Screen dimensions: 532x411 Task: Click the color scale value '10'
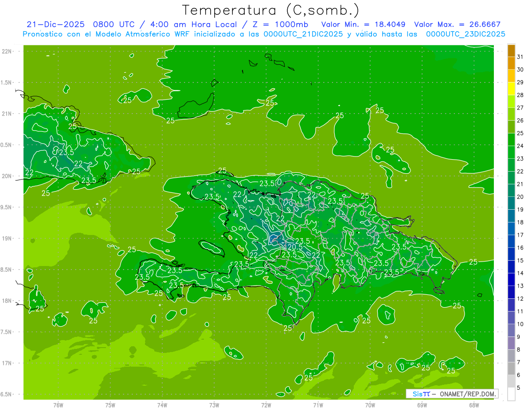coord(520,324)
